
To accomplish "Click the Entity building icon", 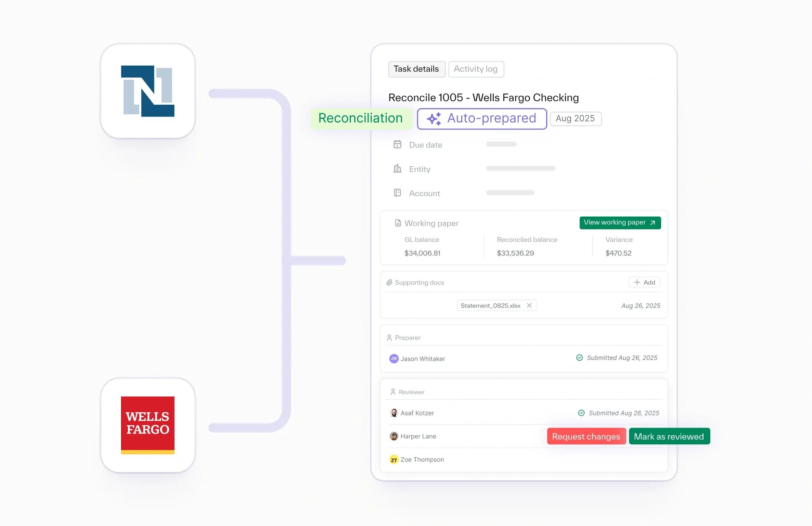I will (x=398, y=169).
